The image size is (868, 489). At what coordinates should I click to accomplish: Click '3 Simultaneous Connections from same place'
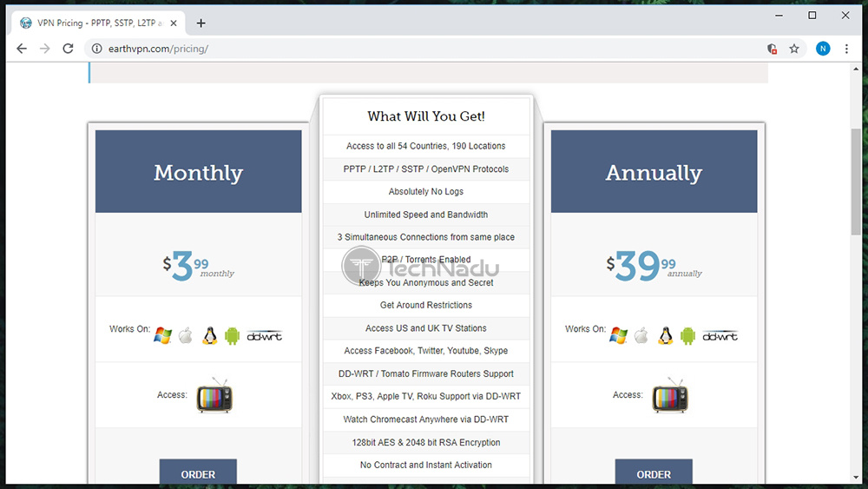coord(425,237)
